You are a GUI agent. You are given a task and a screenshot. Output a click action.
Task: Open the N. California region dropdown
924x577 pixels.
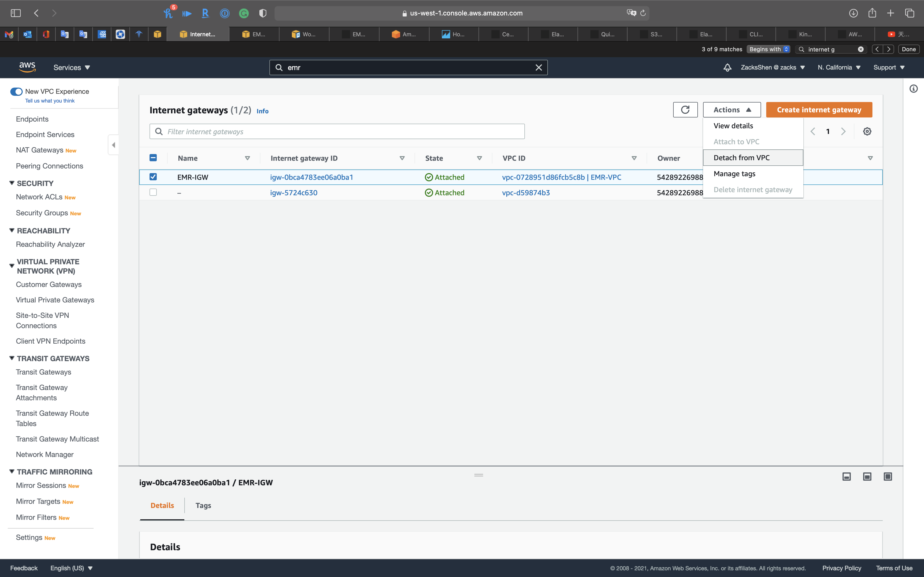(838, 67)
